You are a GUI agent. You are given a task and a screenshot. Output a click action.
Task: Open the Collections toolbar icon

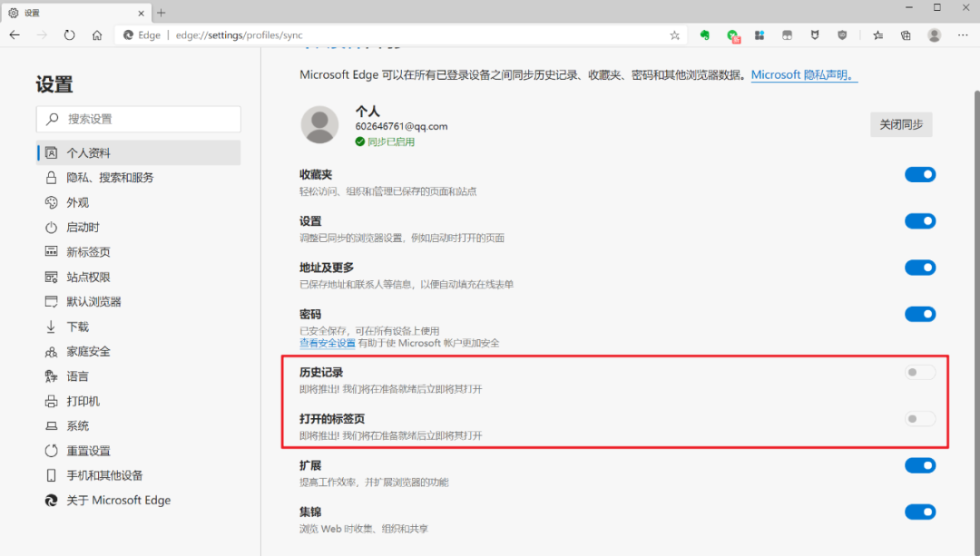click(x=906, y=35)
